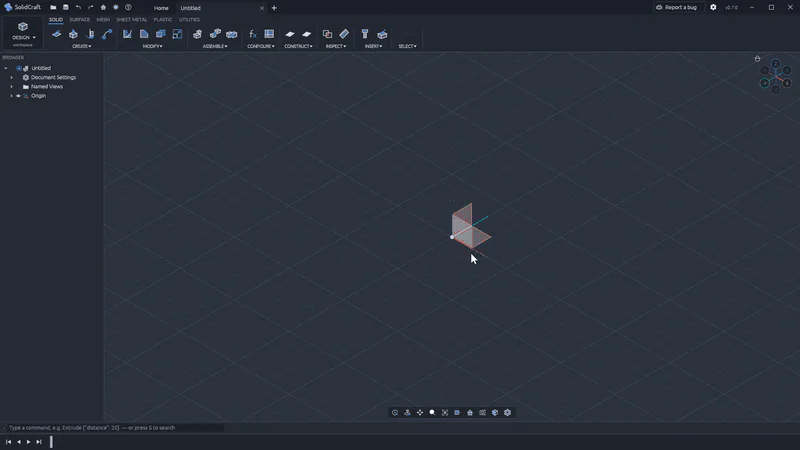The width and height of the screenshot is (800, 450).
Task: Click the Report a bug button
Action: coord(677,7)
